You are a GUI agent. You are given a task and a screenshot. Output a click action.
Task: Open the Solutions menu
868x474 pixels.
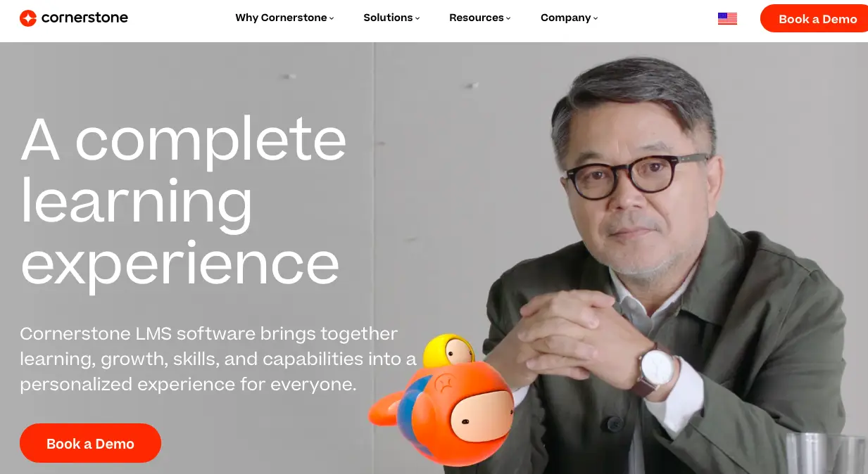pos(391,18)
